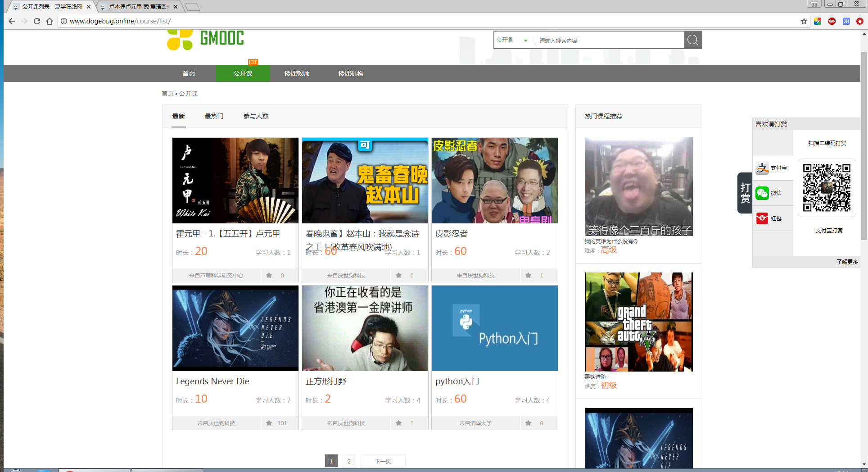Open Python入门 course thumbnail
This screenshot has height=472, width=868.
495,328
